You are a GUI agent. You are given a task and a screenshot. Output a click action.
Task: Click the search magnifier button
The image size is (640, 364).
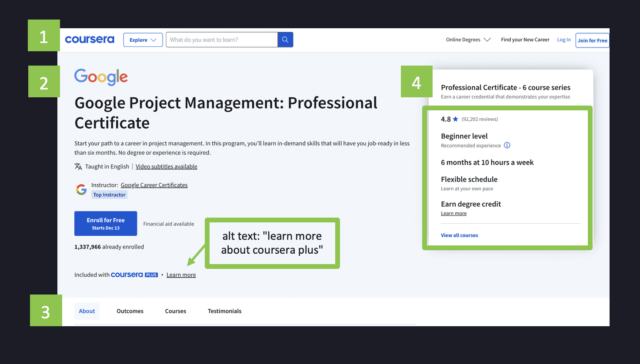(x=285, y=40)
